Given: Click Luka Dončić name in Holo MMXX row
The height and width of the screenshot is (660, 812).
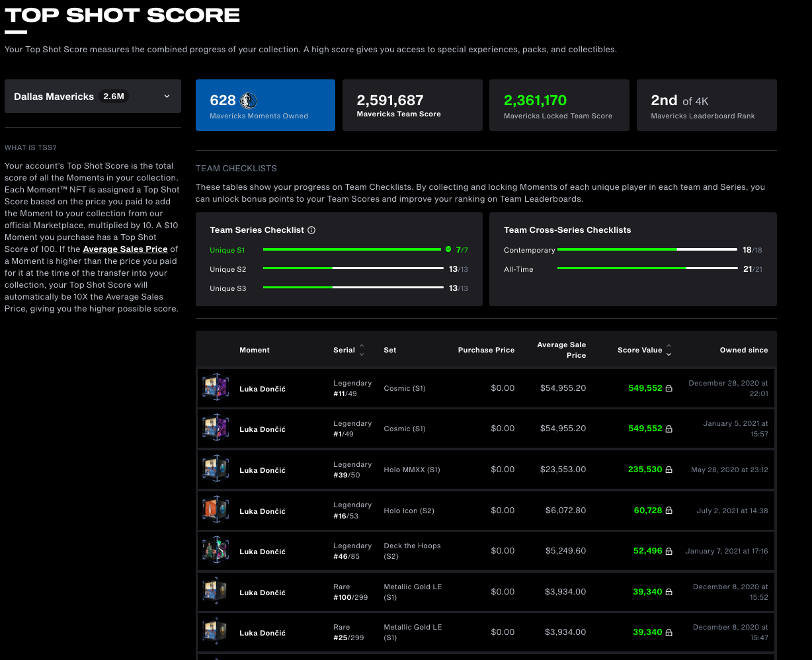Looking at the screenshot, I should (263, 470).
